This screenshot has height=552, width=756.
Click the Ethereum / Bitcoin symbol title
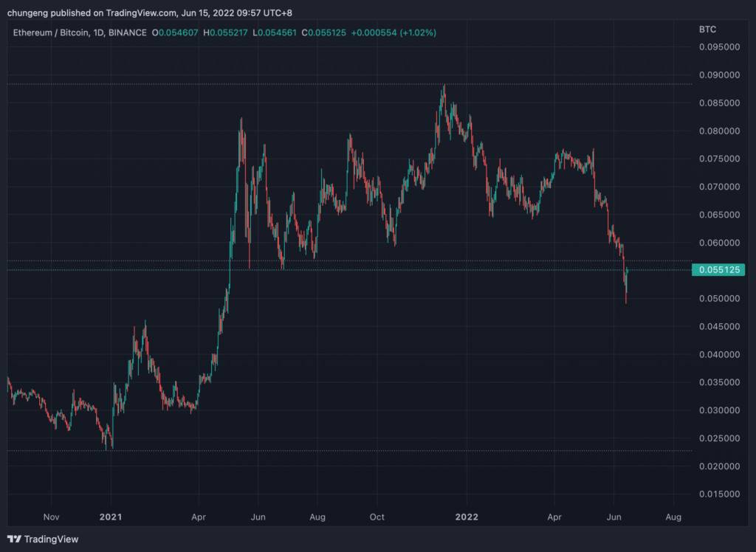51,32
